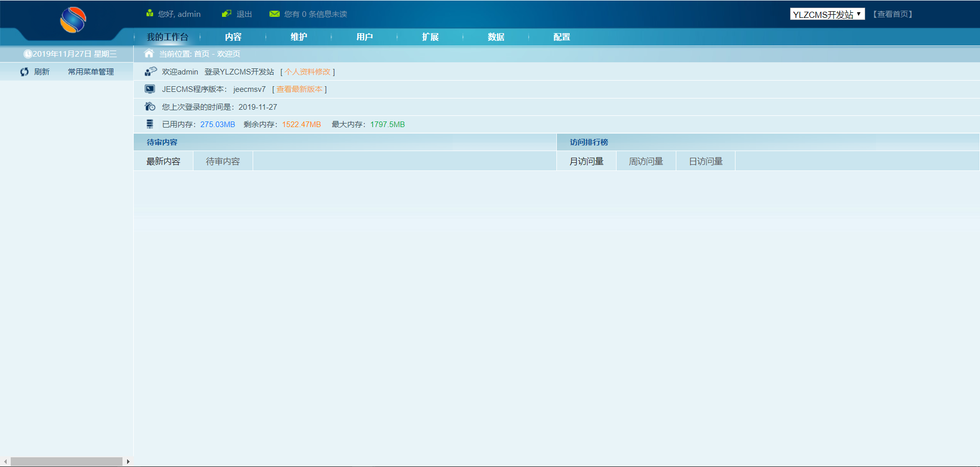Switch to the 周访问量 tab

point(646,161)
